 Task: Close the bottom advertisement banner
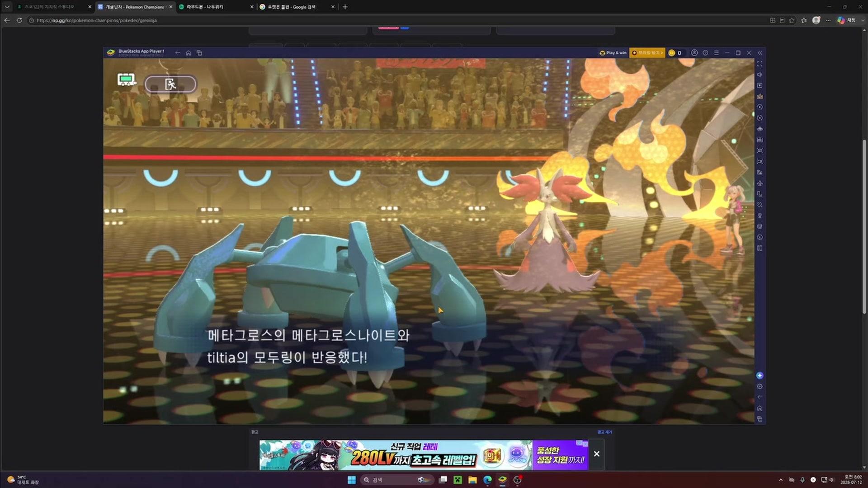[x=597, y=454]
